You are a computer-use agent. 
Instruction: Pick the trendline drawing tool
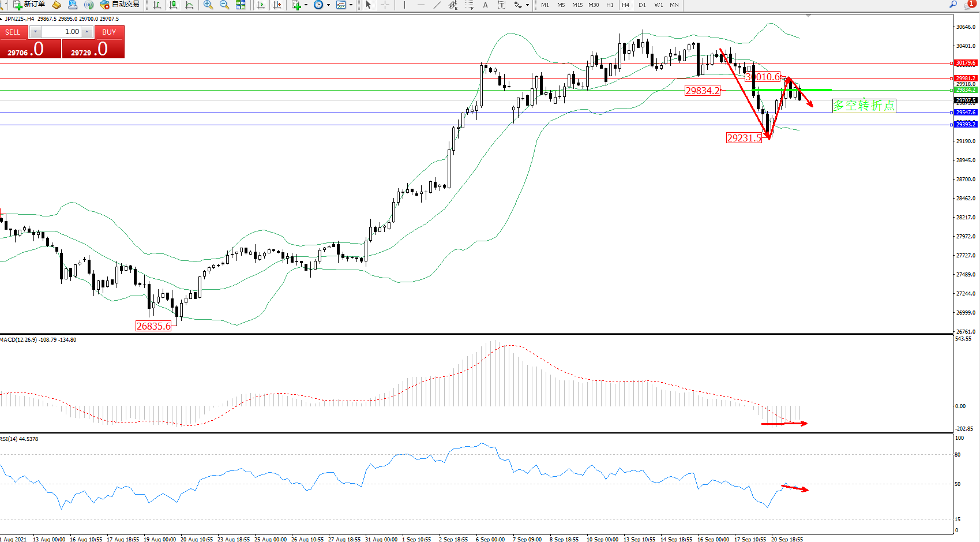point(437,5)
